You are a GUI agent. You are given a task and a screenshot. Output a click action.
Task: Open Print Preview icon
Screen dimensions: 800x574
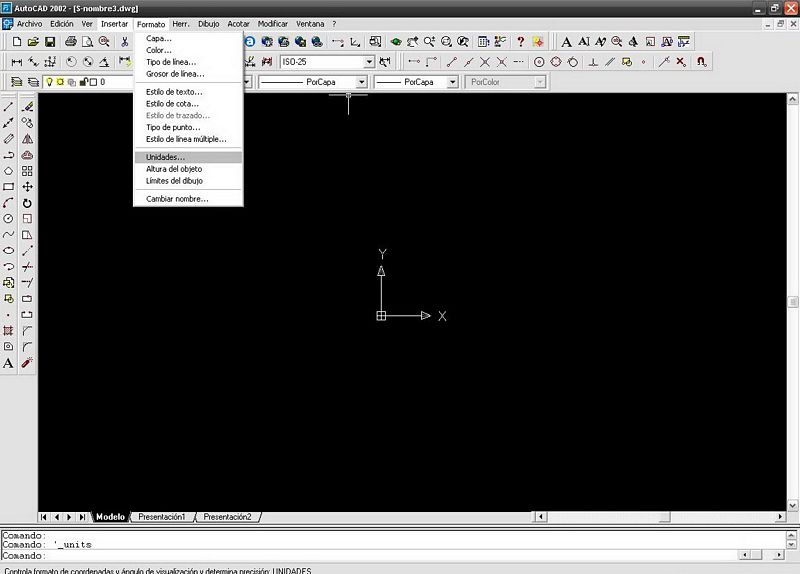(x=87, y=42)
